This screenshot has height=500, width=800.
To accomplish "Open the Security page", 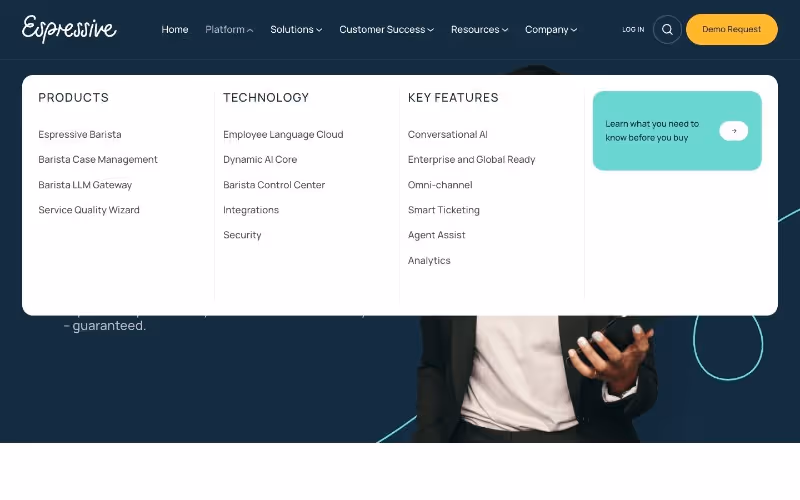I will pyautogui.click(x=242, y=235).
